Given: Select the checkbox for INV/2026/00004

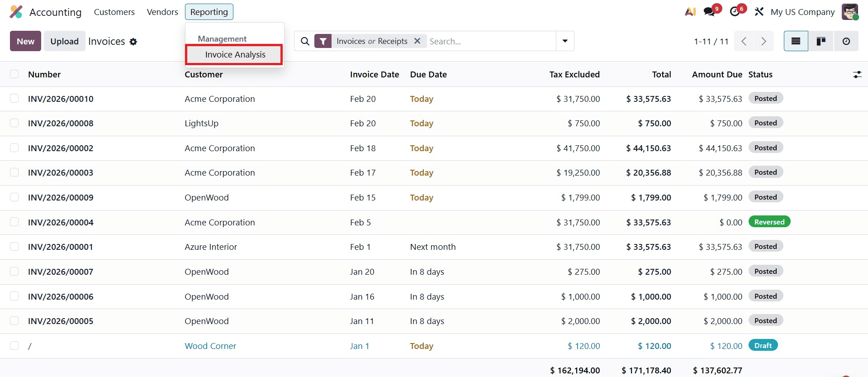Looking at the screenshot, I should (x=14, y=222).
